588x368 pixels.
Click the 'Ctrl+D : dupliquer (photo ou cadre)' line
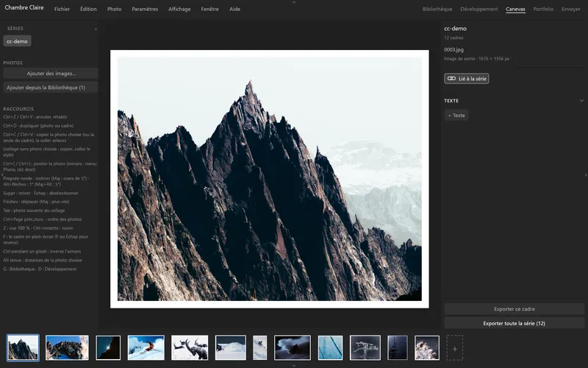click(x=38, y=126)
